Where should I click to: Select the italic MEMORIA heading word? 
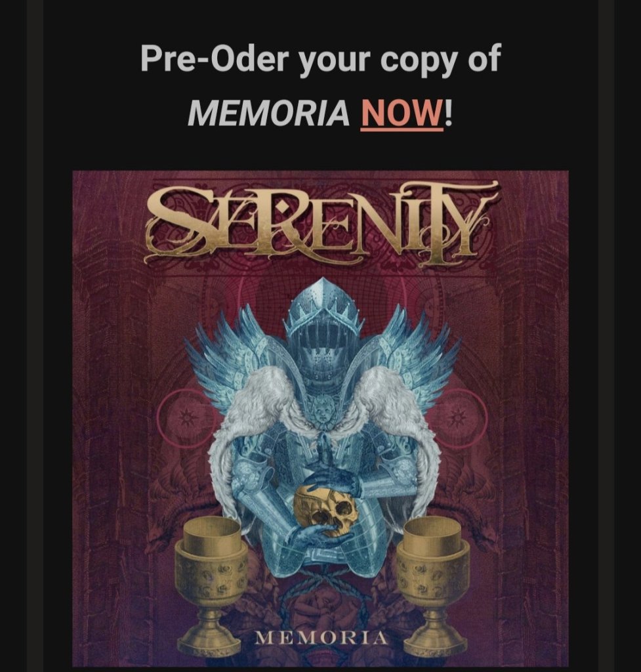coord(268,113)
